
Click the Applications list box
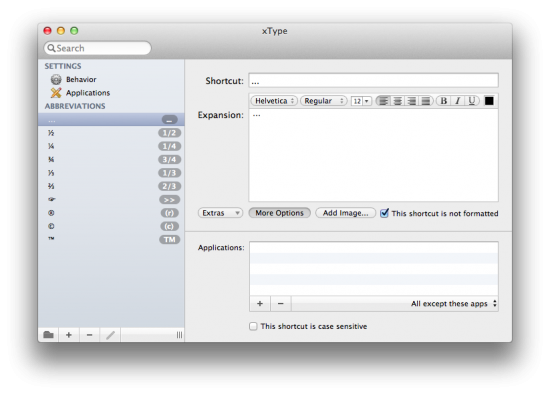(374, 268)
